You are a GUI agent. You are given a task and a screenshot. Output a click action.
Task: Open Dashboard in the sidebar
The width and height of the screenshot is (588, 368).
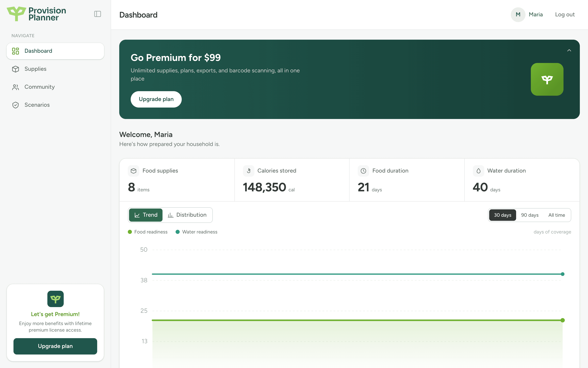(55, 51)
